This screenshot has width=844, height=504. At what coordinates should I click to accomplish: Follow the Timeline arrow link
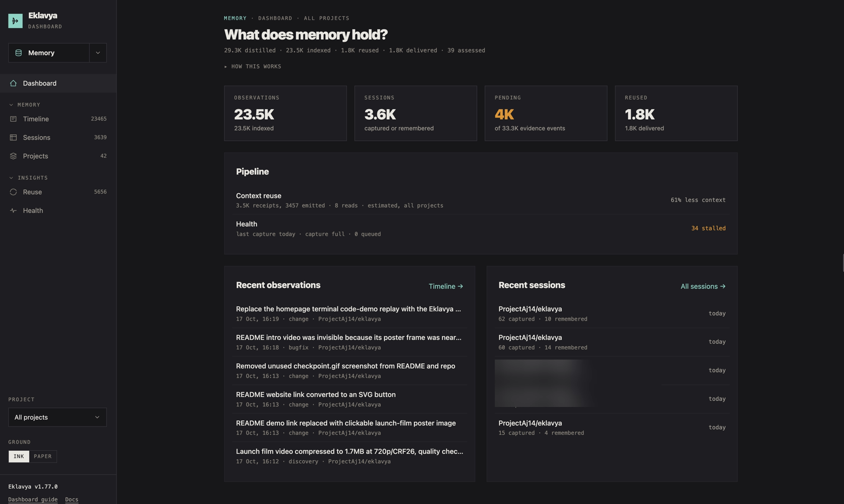[x=446, y=286]
